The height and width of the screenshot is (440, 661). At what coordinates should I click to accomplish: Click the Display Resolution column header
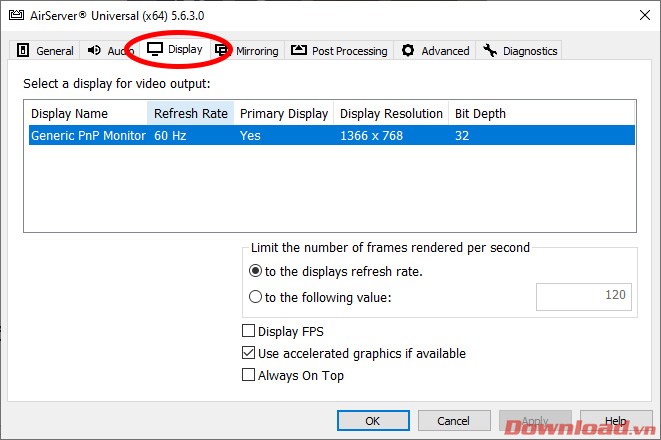pyautogui.click(x=391, y=113)
